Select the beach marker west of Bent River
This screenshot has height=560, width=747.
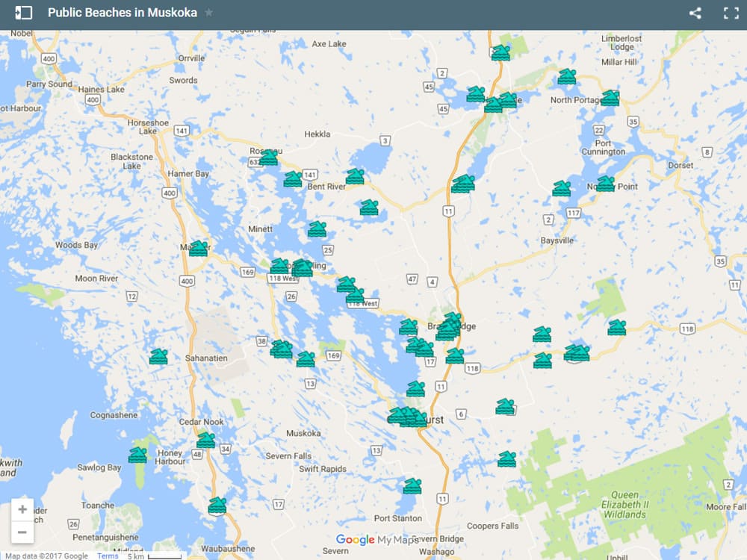pos(293,179)
